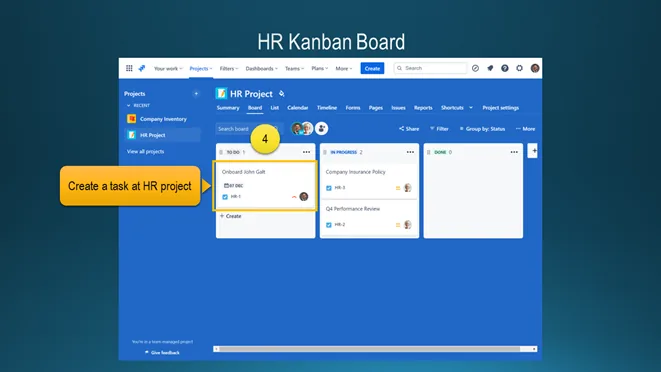Screen dimensions: 661x372
Task: Open the user profile avatar in top bar
Action: [x=535, y=68]
